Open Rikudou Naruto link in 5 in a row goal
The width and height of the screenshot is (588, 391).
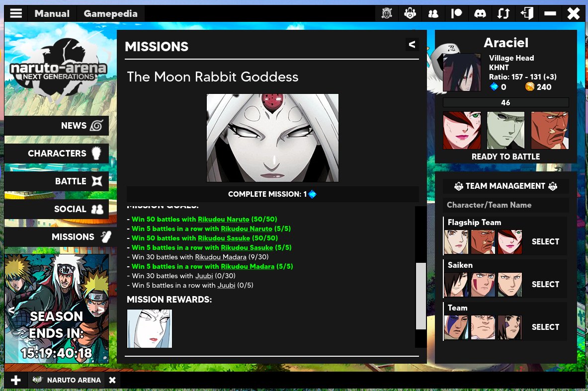[x=247, y=229]
